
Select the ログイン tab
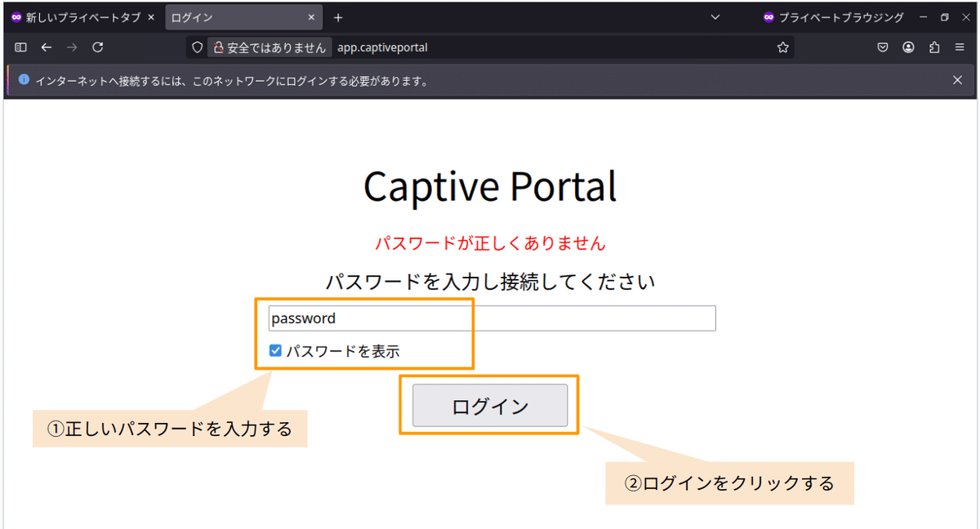click(x=229, y=15)
